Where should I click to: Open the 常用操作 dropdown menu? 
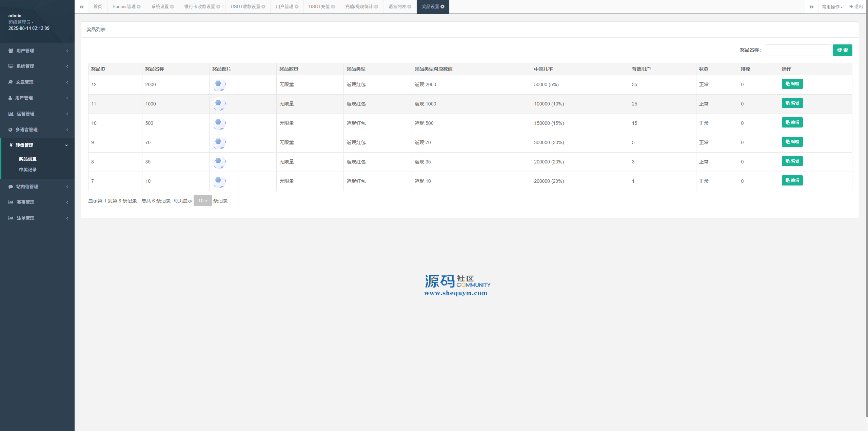pos(832,7)
